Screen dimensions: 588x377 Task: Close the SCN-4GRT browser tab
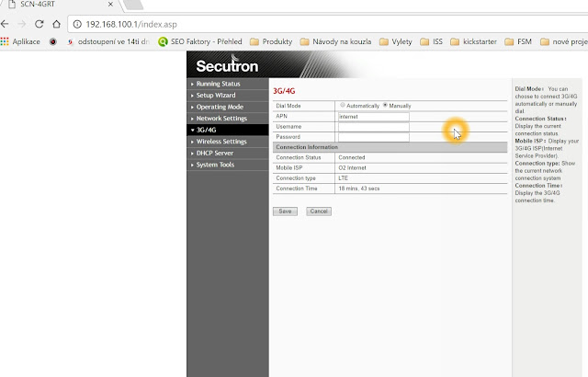click(x=110, y=5)
